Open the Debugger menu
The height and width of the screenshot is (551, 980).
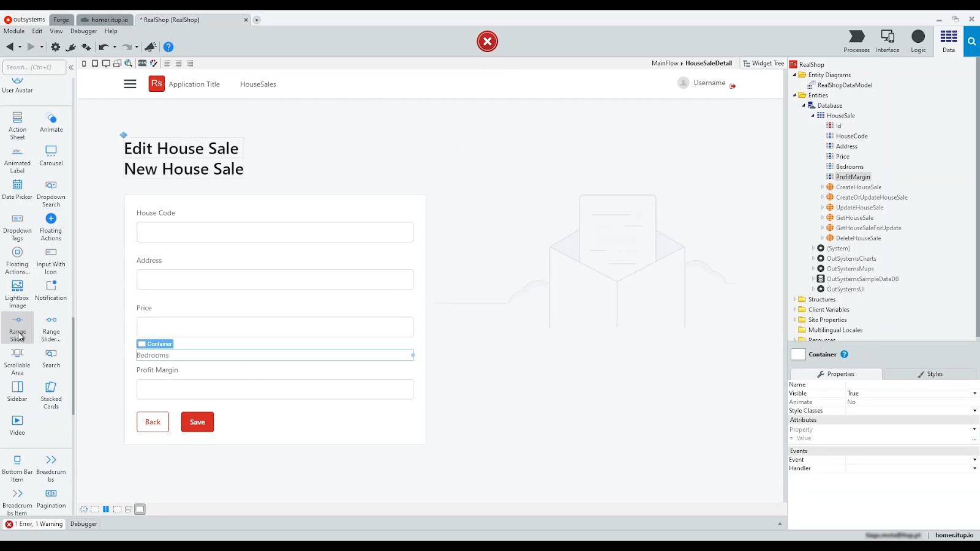click(x=84, y=31)
